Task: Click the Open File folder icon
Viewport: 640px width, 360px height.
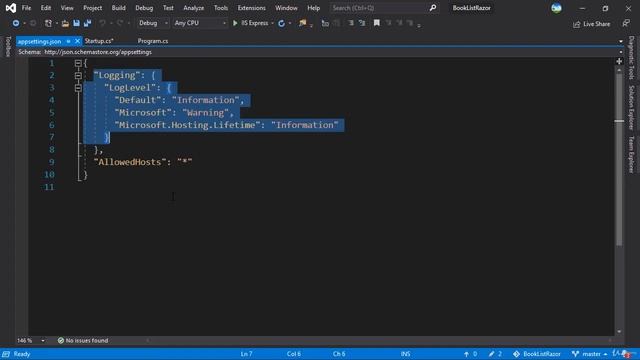Action: coord(65,24)
